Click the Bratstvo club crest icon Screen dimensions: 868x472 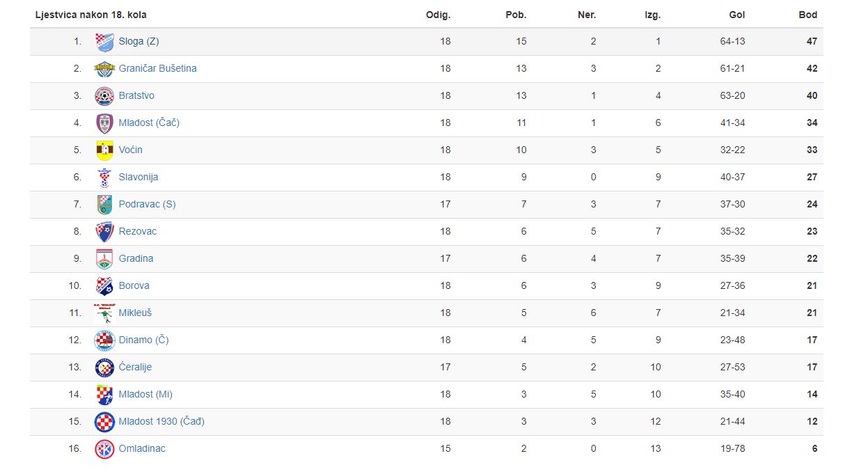[104, 96]
